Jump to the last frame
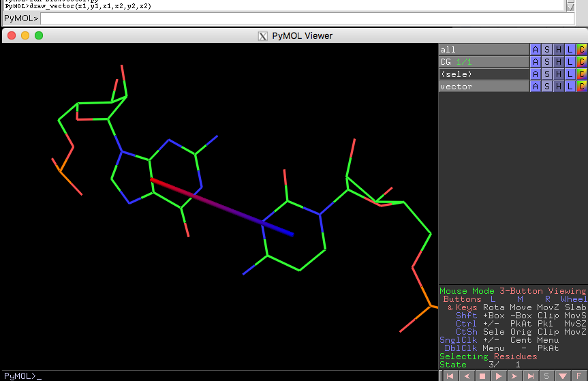 point(530,376)
